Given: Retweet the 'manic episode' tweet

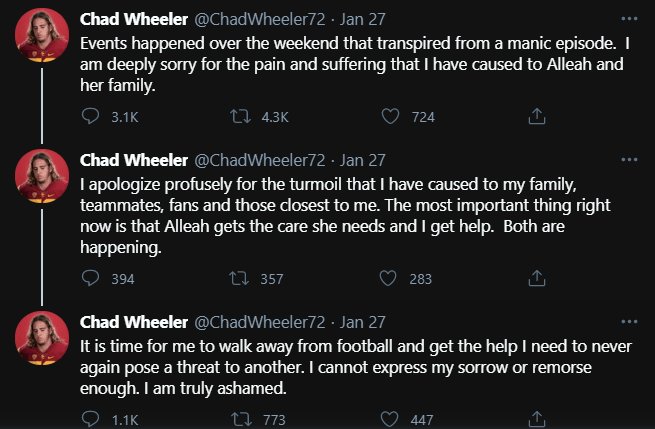Looking at the screenshot, I should click(x=240, y=117).
